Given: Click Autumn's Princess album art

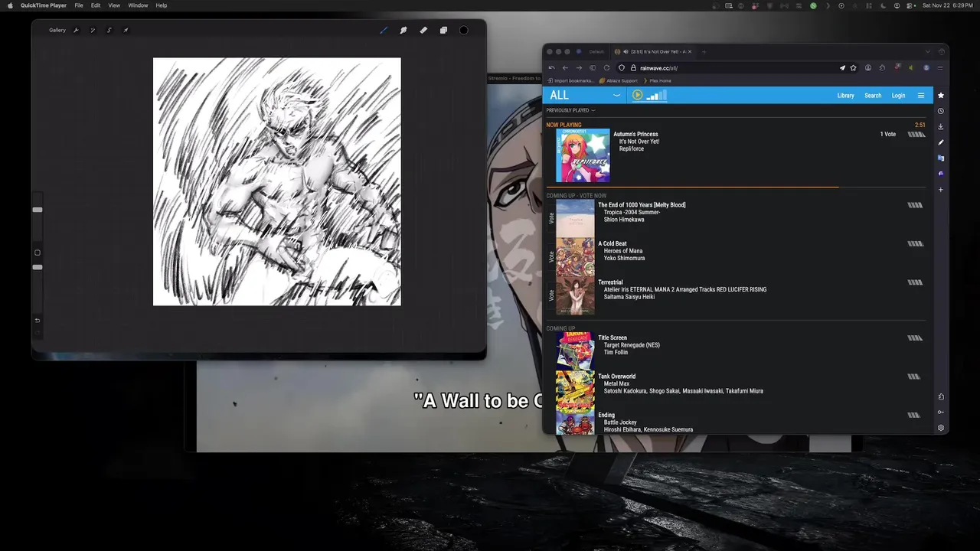Looking at the screenshot, I should pyautogui.click(x=583, y=155).
